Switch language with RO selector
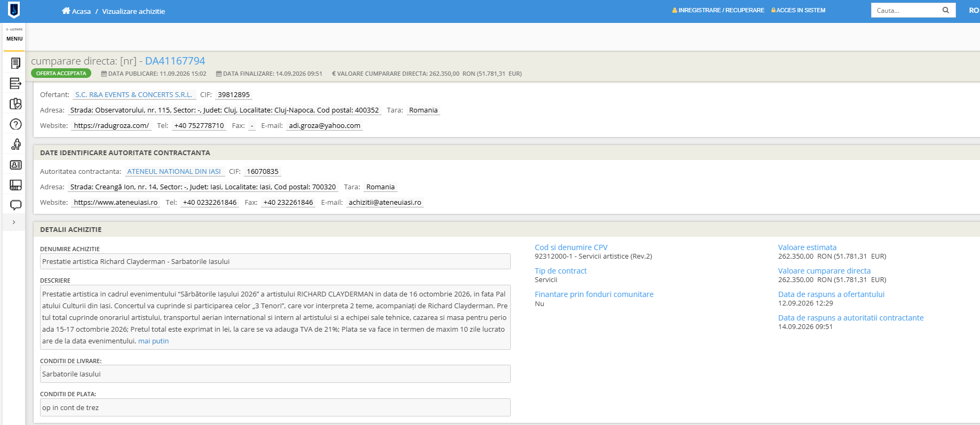The image size is (980, 425). (x=974, y=10)
